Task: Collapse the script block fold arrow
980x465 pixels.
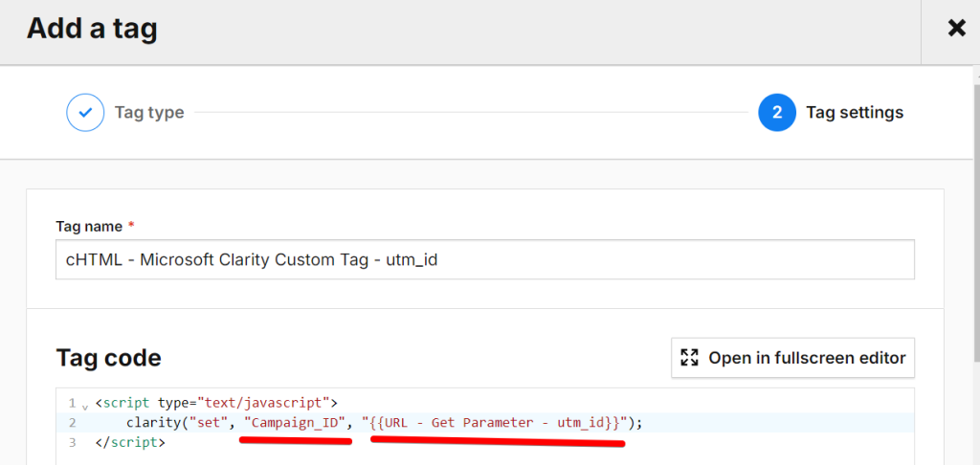Action: 85,405
